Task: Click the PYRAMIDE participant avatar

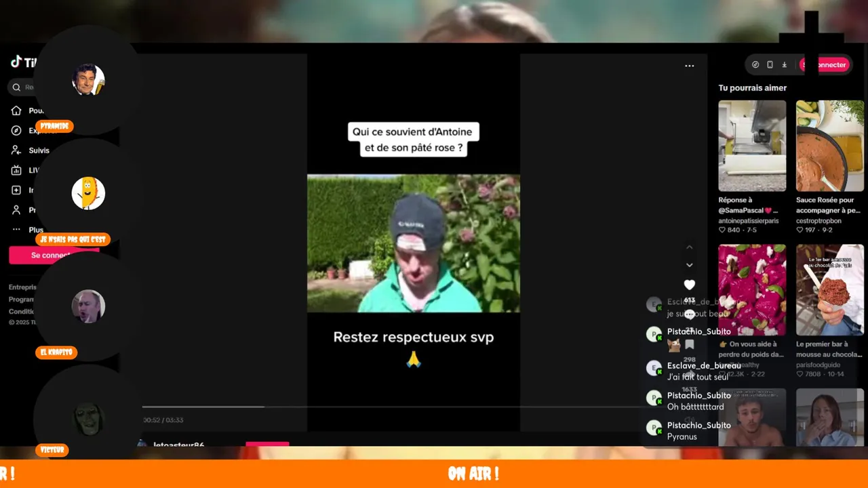Action: pos(88,80)
